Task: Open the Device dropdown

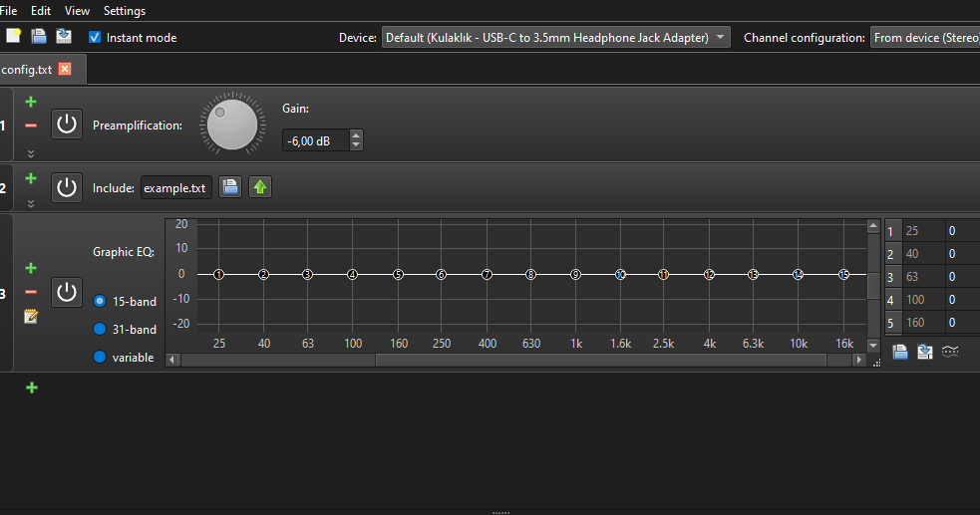Action: pos(555,38)
